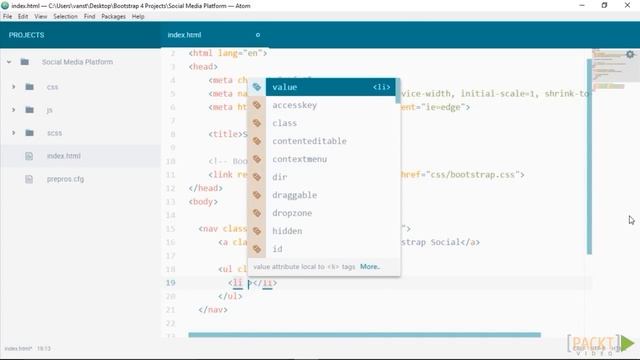
Task: Click the PROJECTS panel header
Action: (27, 35)
